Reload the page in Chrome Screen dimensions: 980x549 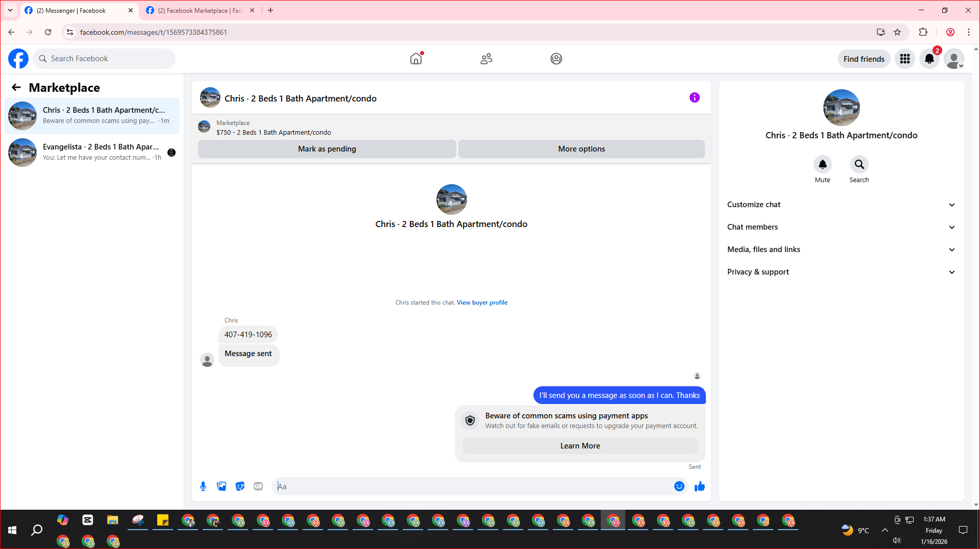(x=48, y=32)
